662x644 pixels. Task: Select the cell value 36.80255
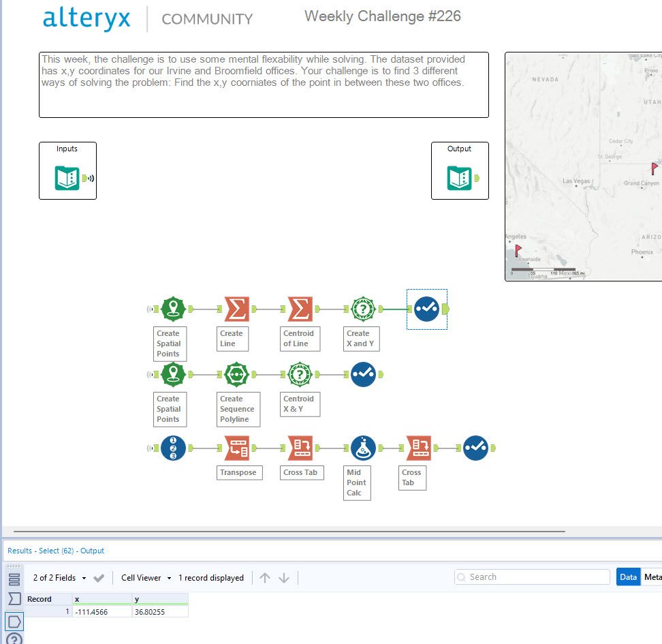160,612
